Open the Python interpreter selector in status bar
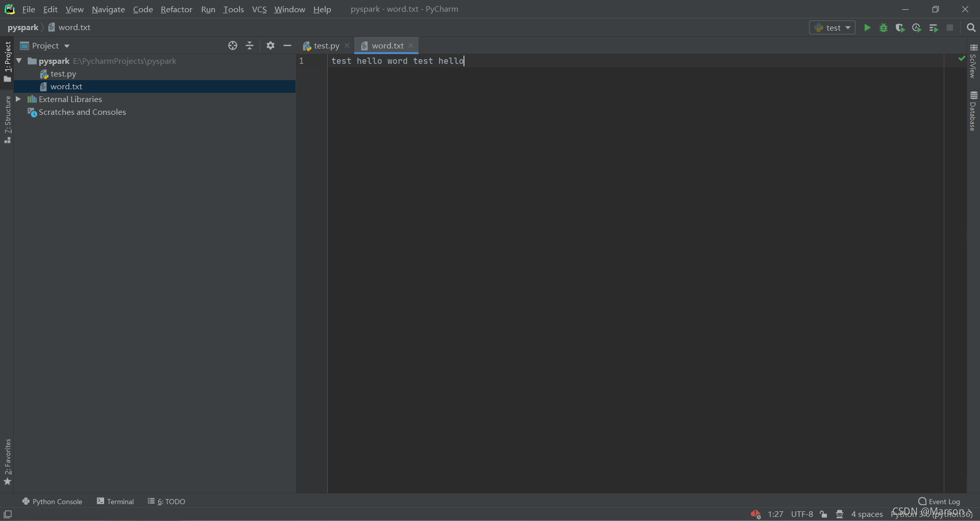Viewport: 980px width, 521px height. point(932,514)
